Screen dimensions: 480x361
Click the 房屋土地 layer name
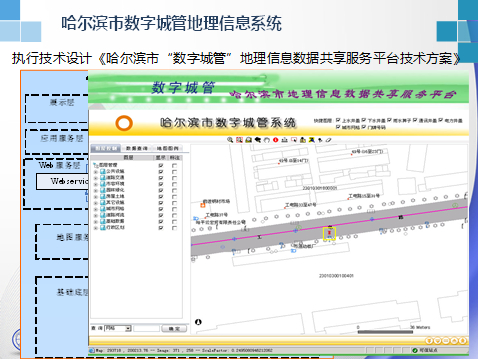point(115,196)
